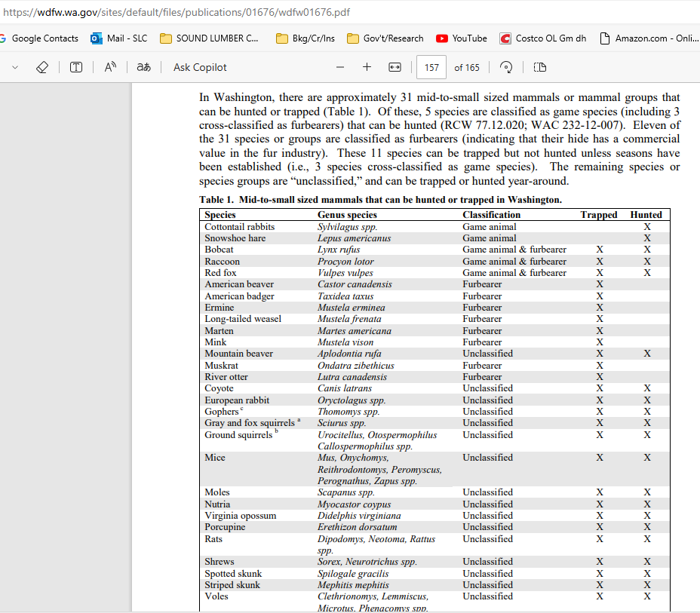This screenshot has height=613, width=700.
Task: Select the Erase tool in PDF toolbar
Action: pos(42,67)
